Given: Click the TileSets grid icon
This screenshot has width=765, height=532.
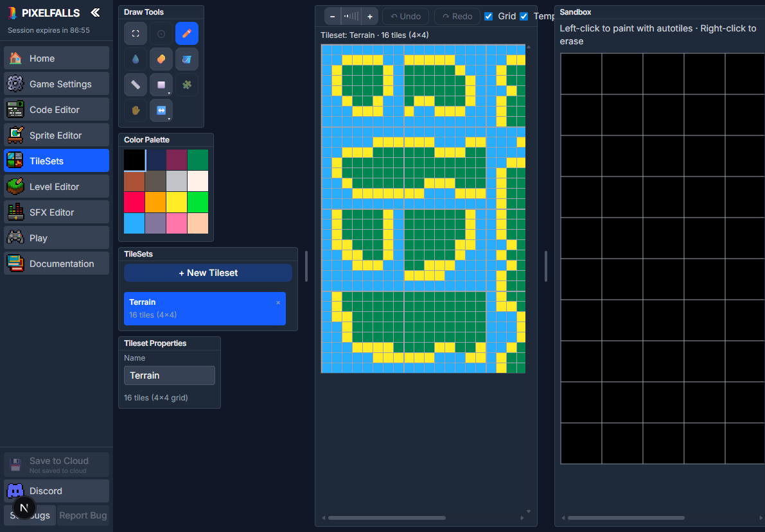Looking at the screenshot, I should pos(15,161).
